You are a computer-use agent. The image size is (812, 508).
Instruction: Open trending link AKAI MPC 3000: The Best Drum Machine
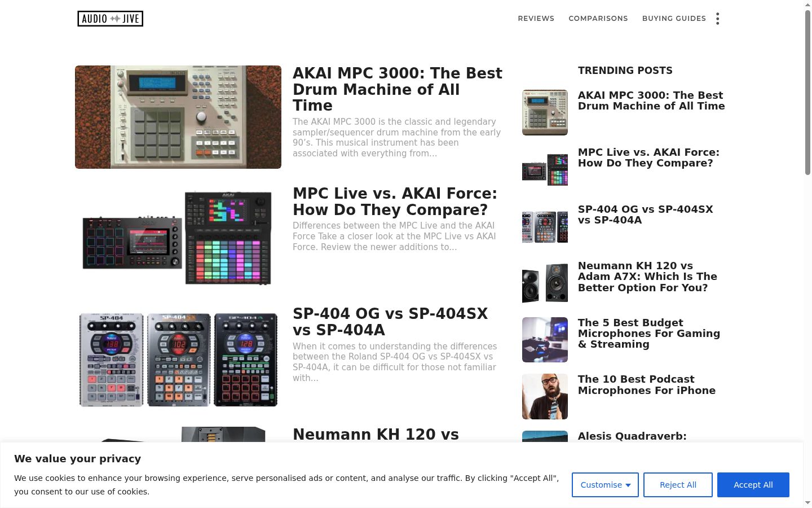(651, 100)
